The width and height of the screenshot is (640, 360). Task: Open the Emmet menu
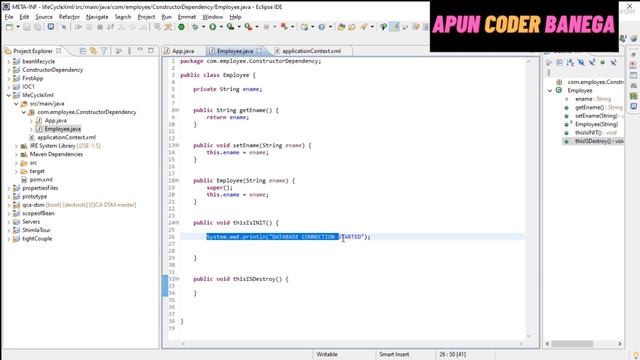tap(187, 17)
